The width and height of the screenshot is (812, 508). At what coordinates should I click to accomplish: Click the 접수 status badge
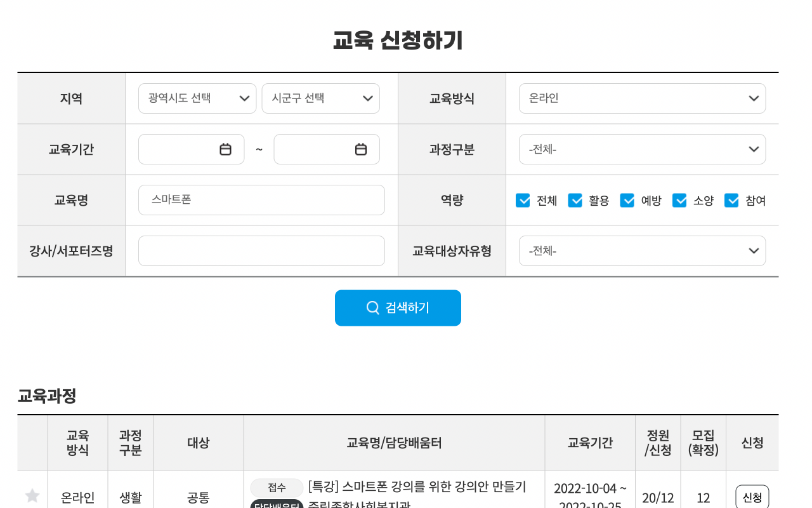click(277, 488)
